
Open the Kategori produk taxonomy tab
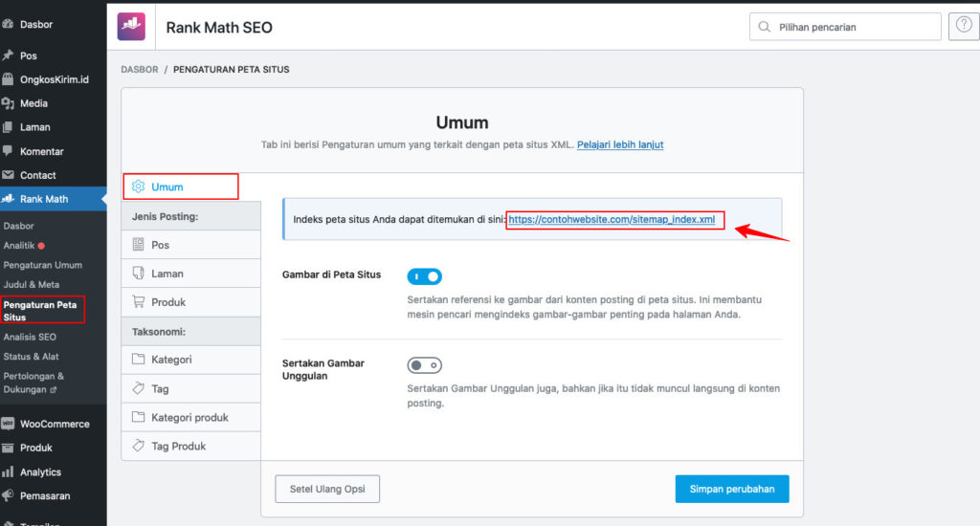click(190, 417)
